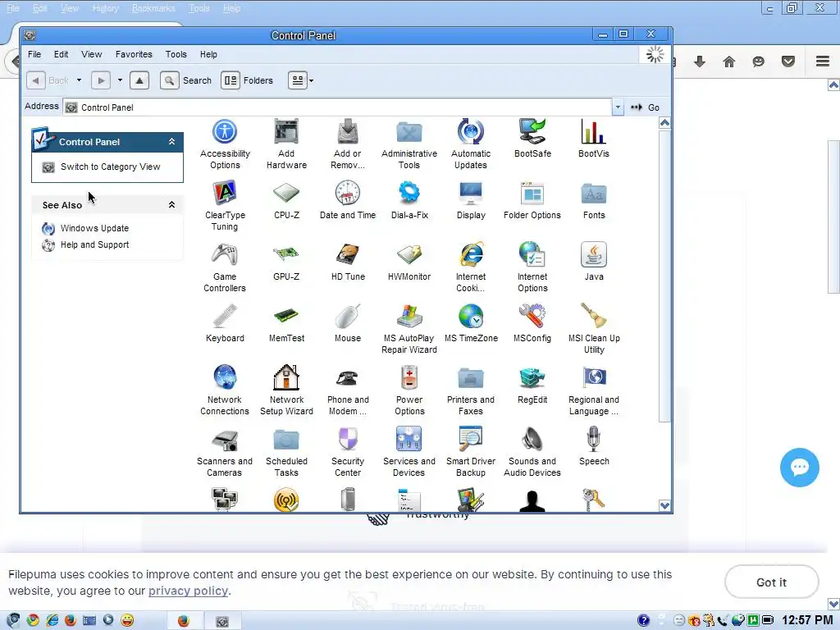The image size is (840, 630).
Task: Open Windows Update link in See Also
Action: coord(94,228)
